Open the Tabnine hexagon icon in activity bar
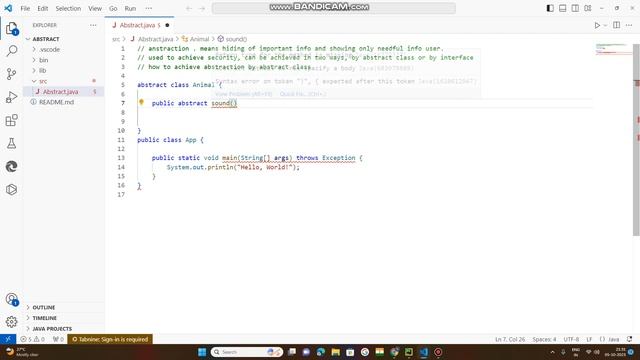Image resolution: width=640 pixels, height=360 pixels. point(11,189)
